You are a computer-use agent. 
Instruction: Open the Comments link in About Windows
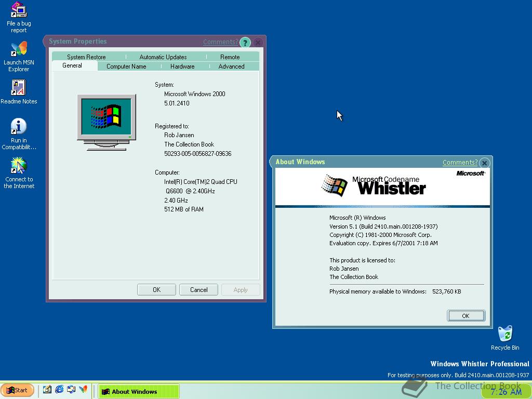coord(460,163)
